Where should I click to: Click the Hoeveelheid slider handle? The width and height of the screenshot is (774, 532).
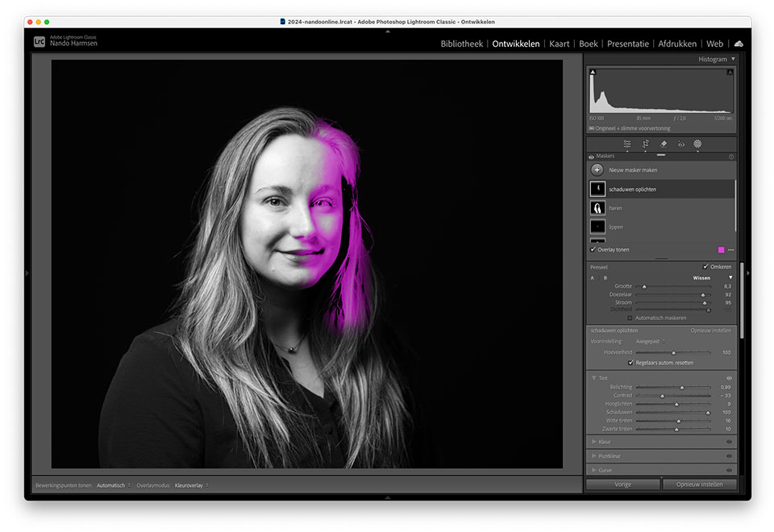pos(674,353)
